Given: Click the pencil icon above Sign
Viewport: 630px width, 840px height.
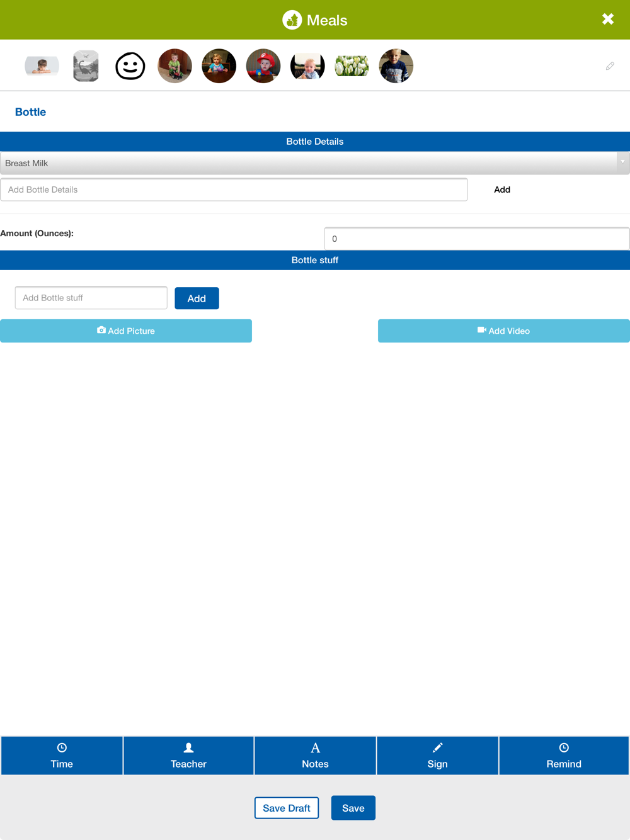Looking at the screenshot, I should [438, 747].
